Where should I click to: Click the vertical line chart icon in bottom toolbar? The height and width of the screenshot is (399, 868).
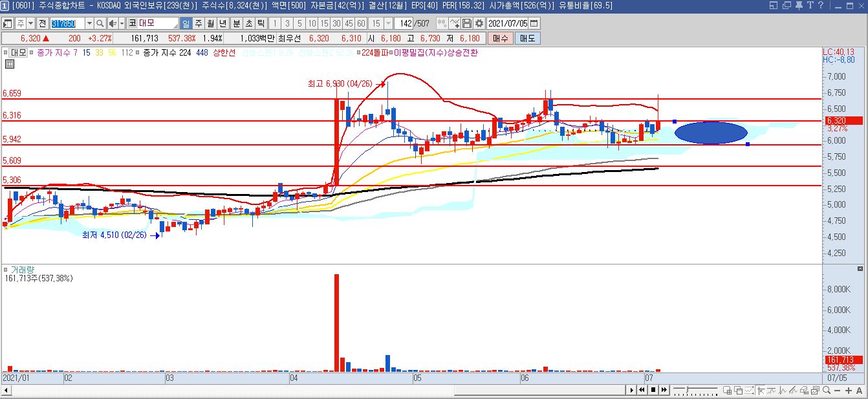[783, 390]
